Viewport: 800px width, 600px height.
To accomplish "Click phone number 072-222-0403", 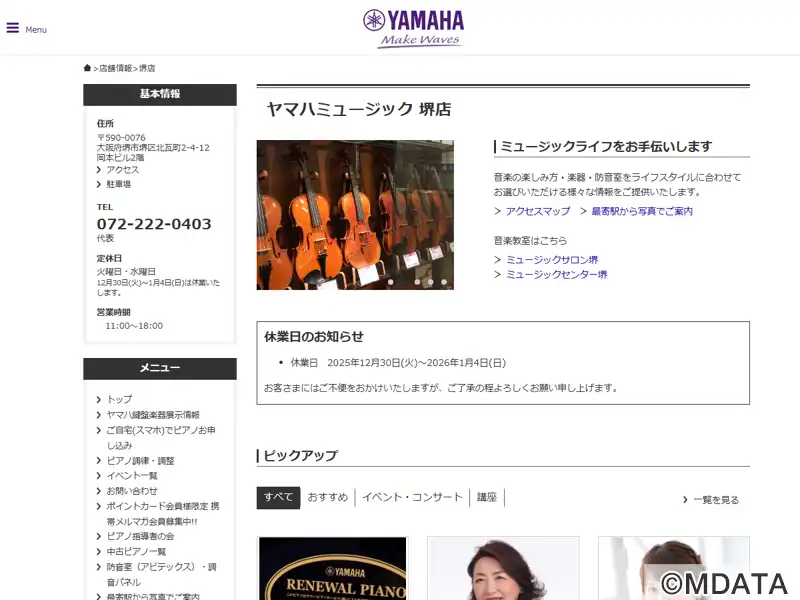I will click(x=154, y=224).
